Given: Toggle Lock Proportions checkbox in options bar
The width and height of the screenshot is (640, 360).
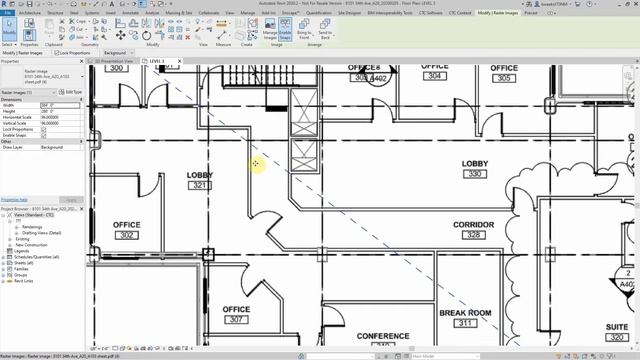Looking at the screenshot, I should tap(57, 53).
